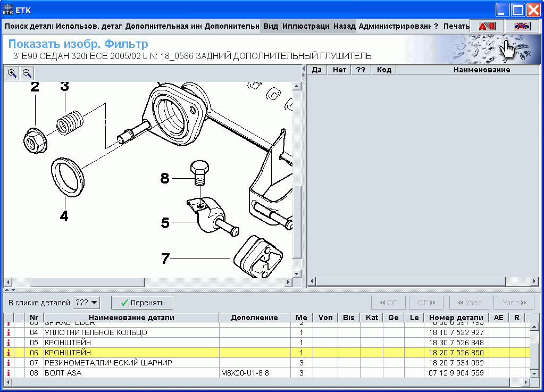Click the font size toggle icon near Печать
544x392 pixels.
[x=487, y=26]
